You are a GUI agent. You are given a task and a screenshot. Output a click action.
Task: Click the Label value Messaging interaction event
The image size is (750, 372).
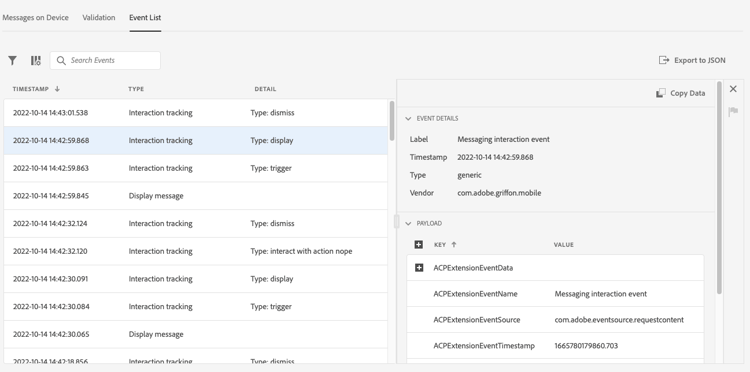point(503,140)
